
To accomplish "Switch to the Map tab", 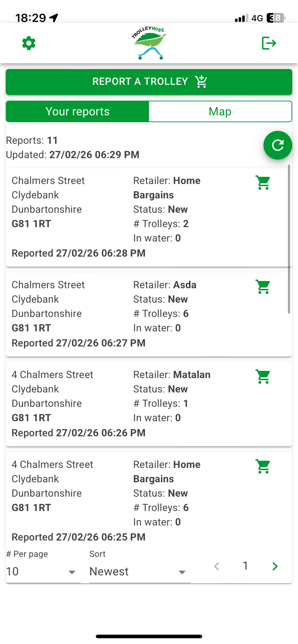I will pos(220,111).
